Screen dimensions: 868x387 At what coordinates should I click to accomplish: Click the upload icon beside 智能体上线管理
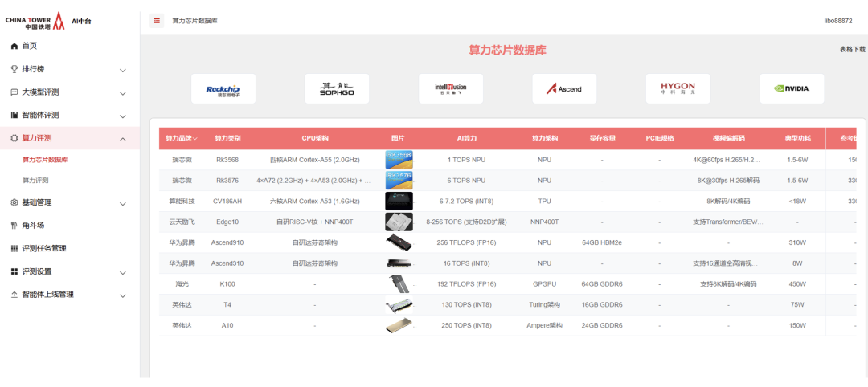14,295
